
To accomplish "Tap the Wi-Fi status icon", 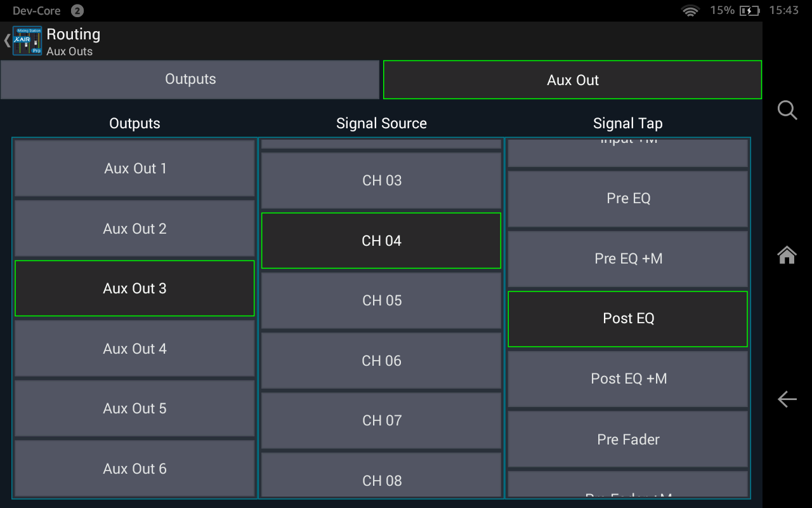I will [x=690, y=11].
